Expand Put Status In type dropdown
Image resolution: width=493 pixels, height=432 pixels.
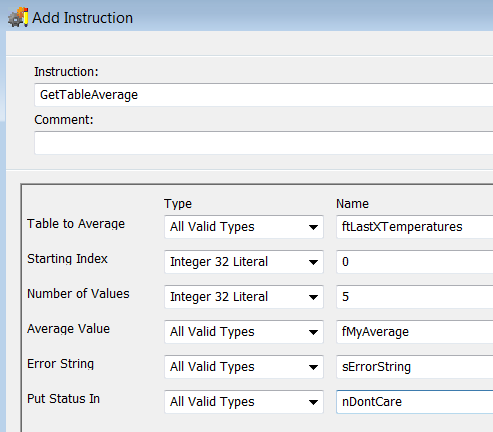pyautogui.click(x=244, y=402)
